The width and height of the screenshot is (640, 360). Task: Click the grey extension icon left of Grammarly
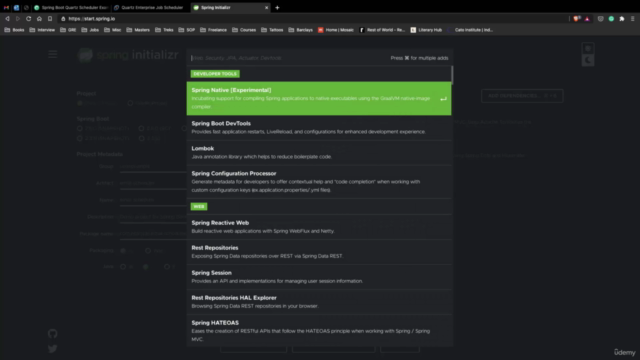tap(600, 19)
